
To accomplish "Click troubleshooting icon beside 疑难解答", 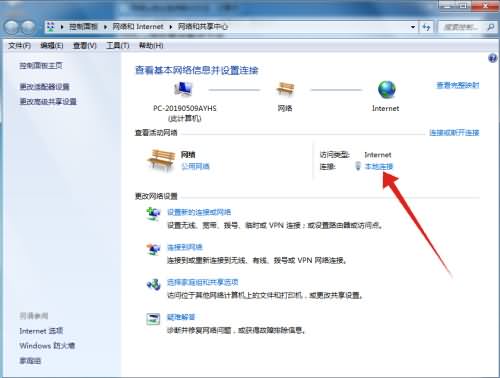I will pyautogui.click(x=153, y=319).
